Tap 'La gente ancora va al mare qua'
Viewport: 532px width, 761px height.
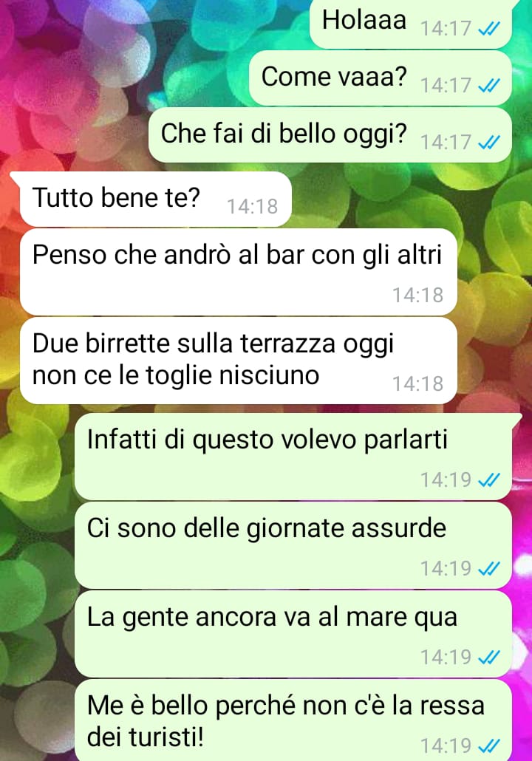tap(293, 635)
